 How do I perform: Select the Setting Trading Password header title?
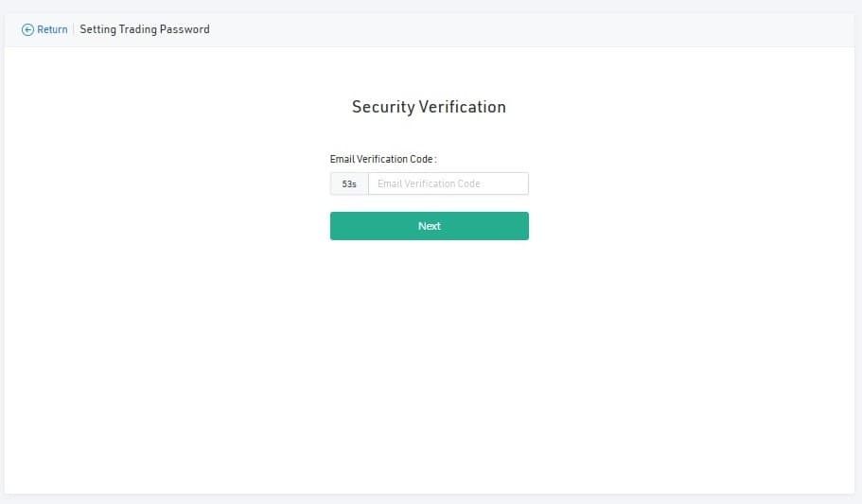[x=145, y=29]
